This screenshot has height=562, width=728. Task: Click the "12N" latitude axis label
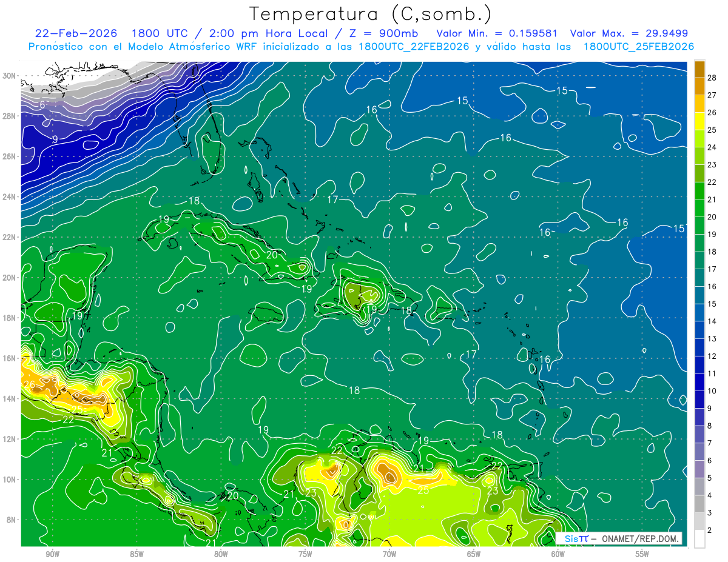coord(9,439)
